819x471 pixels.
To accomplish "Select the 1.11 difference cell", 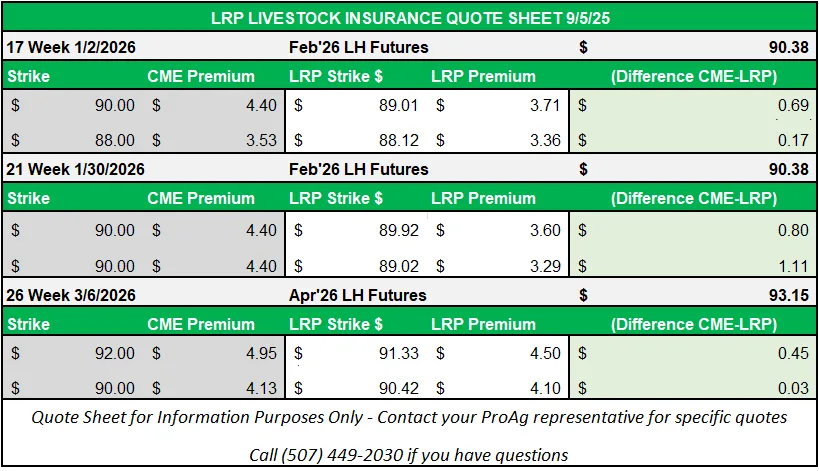I will 768,266.
